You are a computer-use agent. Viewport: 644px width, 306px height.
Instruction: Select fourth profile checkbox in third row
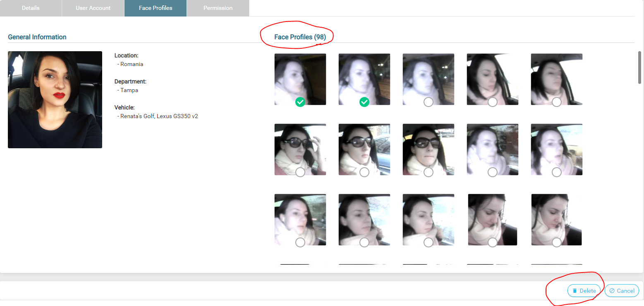[493, 242]
